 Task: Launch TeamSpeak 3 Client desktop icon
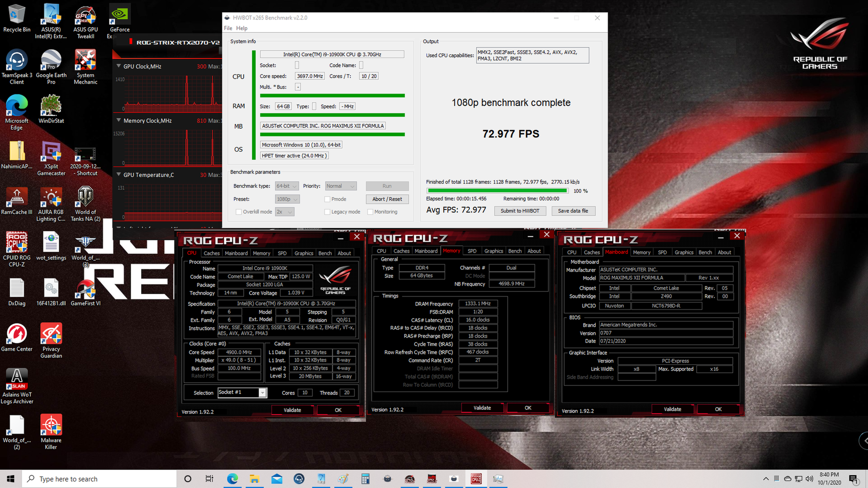(17, 67)
